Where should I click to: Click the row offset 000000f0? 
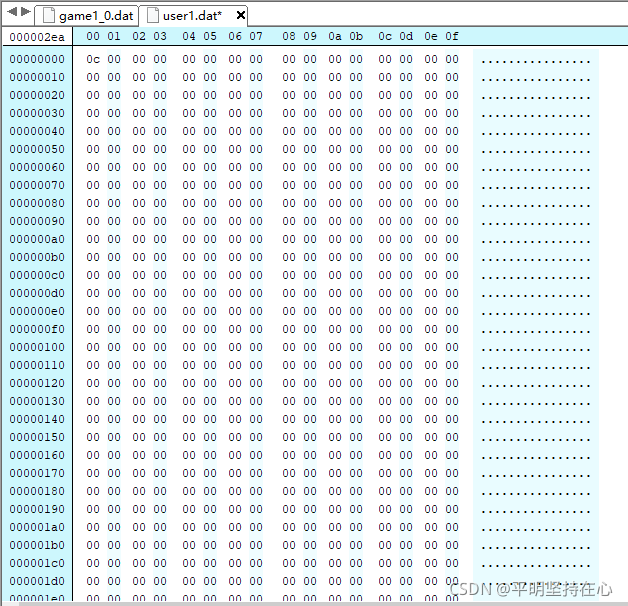click(37, 329)
